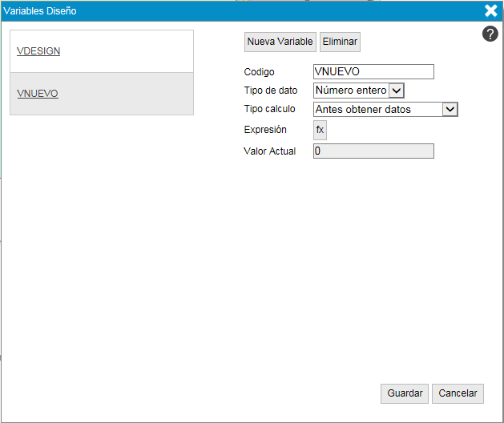Save changes with the Guardar button

[x=405, y=393]
